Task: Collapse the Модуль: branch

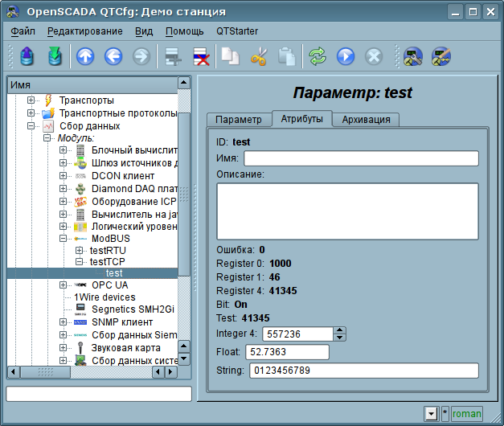Action: point(47,138)
